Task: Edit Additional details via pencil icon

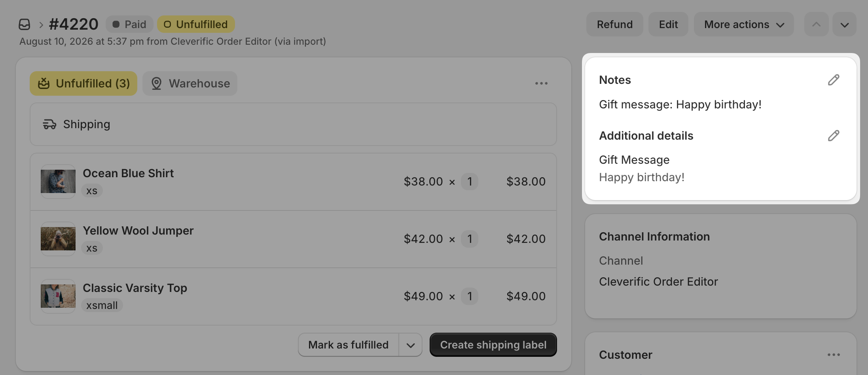Action: pyautogui.click(x=834, y=136)
